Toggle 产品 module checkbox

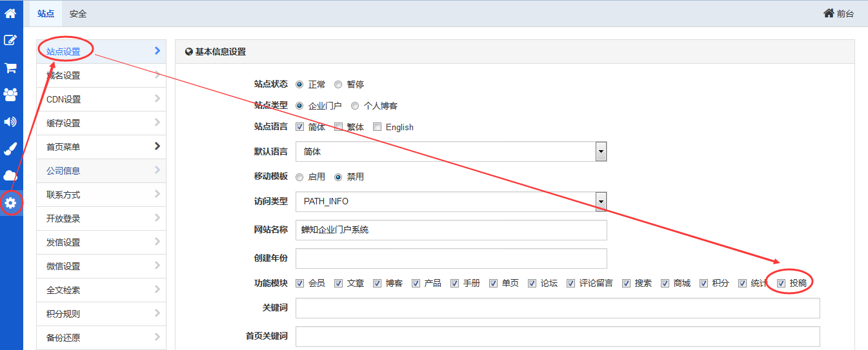(x=416, y=283)
